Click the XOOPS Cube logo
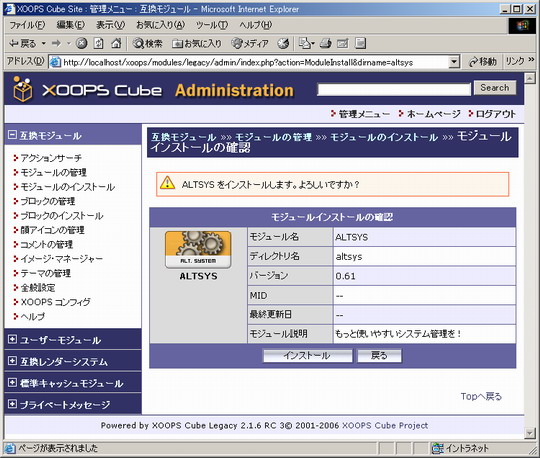The image size is (540, 458). tap(87, 90)
